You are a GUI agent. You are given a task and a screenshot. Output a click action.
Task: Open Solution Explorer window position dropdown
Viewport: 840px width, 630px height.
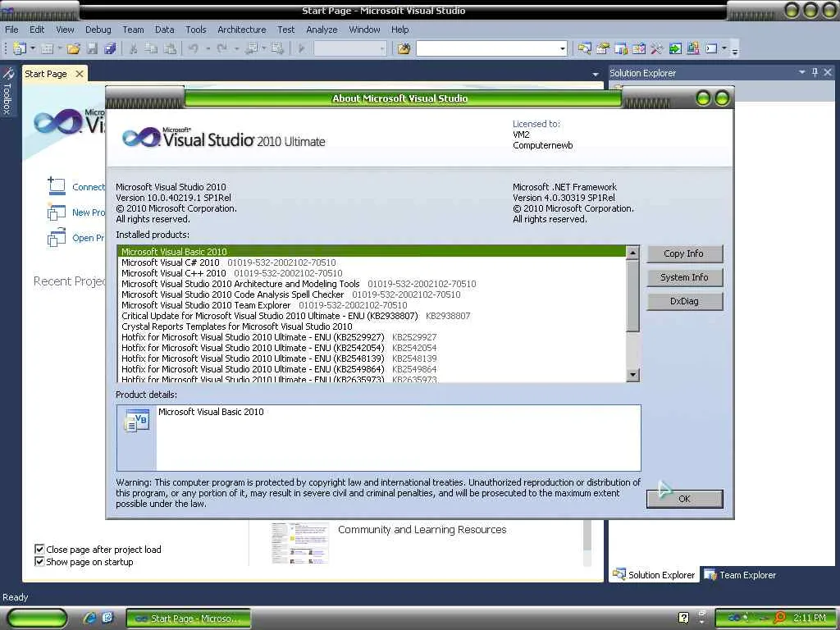pyautogui.click(x=802, y=72)
